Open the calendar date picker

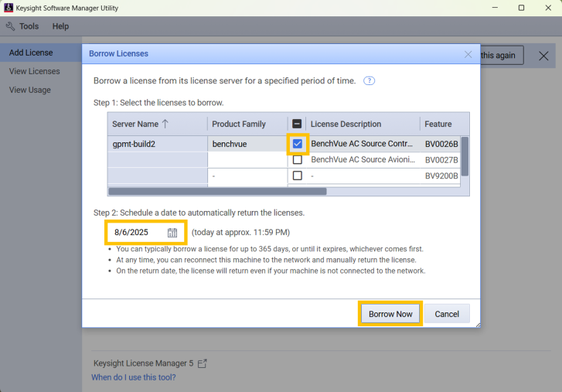coord(172,233)
